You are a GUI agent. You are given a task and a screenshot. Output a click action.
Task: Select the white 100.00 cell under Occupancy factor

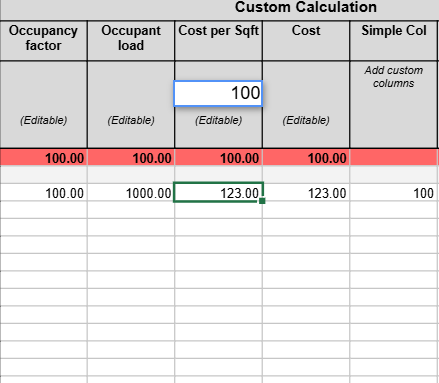[x=44, y=192]
